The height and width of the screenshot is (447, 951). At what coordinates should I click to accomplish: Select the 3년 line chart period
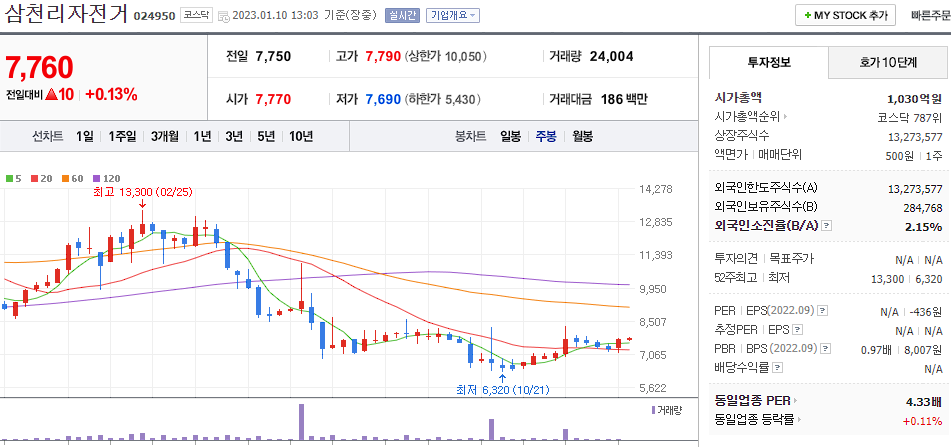[x=234, y=136]
